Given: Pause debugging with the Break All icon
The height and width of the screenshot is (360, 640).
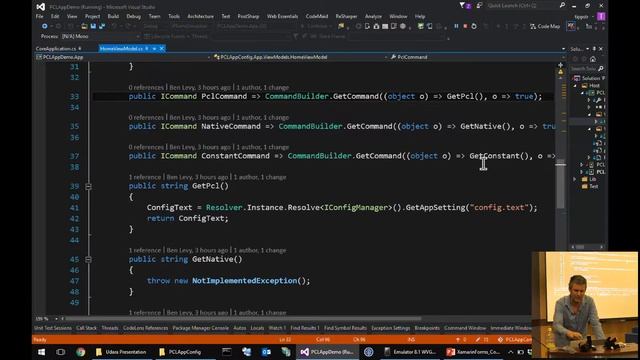Looking at the screenshot, I should pyautogui.click(x=456, y=26).
